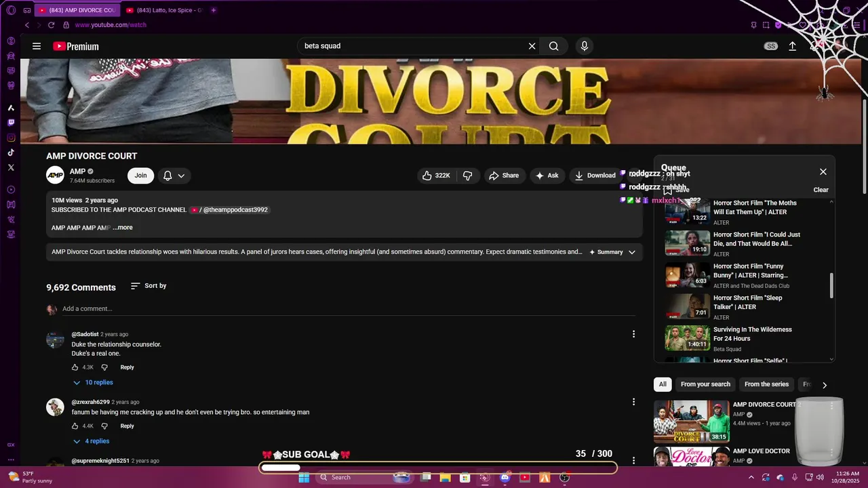Viewport: 868px width, 488px height.
Task: Switch to the 'AMP DIVORCE COU' browser tab
Action: (77, 10)
